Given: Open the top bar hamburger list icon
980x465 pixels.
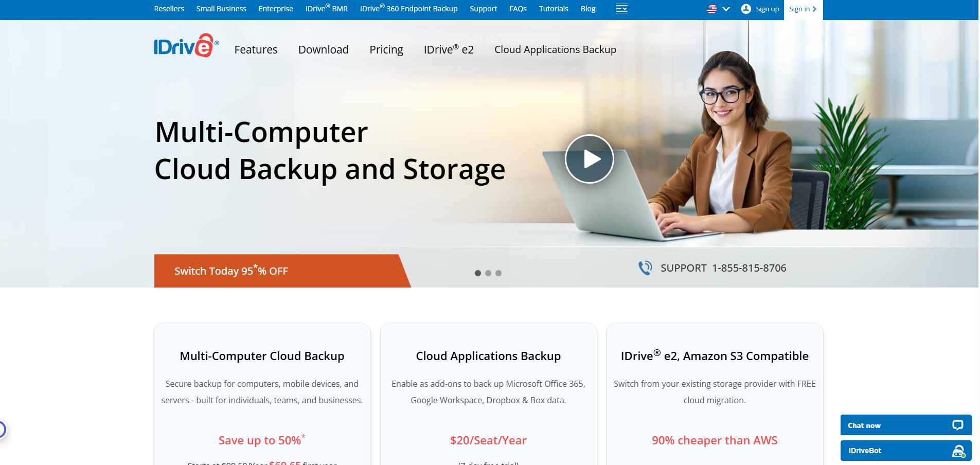Looking at the screenshot, I should point(622,9).
